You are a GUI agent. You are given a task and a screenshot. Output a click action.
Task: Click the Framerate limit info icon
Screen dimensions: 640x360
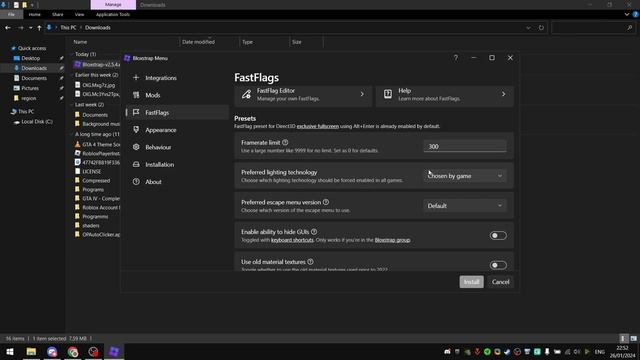285,142
